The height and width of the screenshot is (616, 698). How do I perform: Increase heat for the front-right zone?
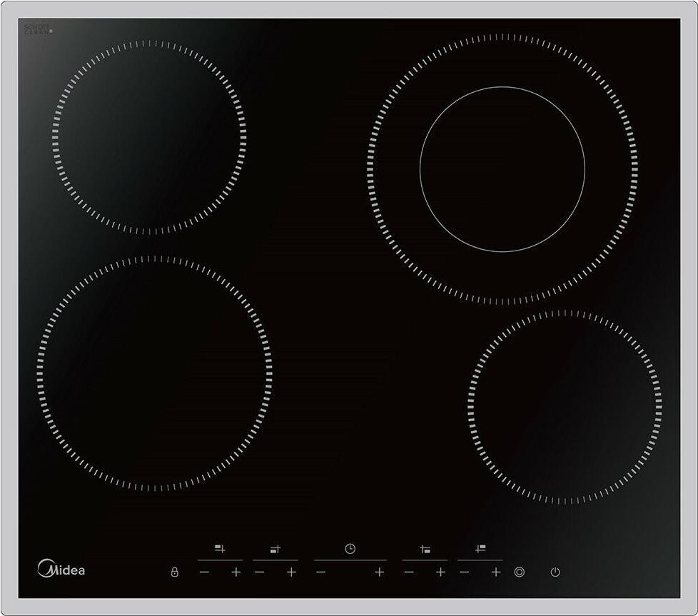click(x=440, y=572)
